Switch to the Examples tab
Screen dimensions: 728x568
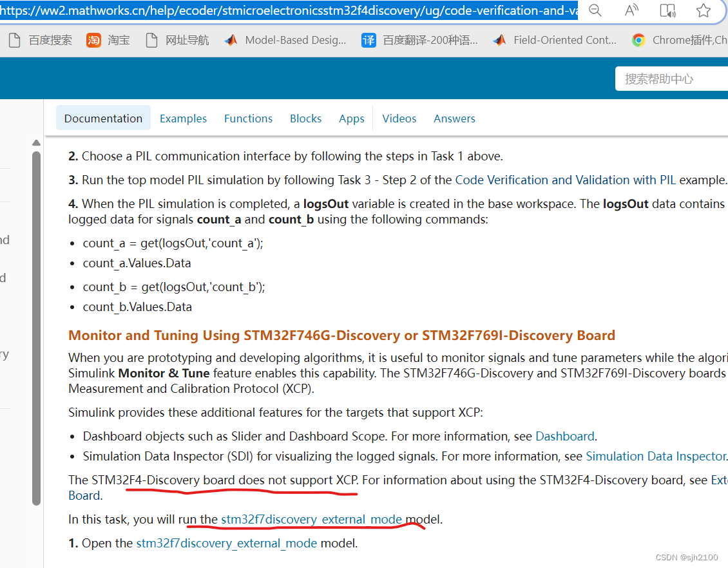coord(184,118)
